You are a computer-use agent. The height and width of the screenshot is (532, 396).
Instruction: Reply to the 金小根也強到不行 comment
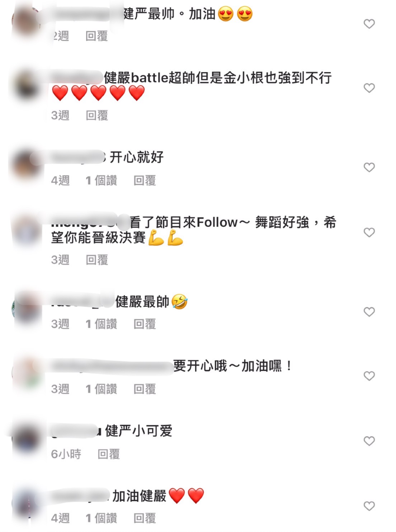[97, 115]
